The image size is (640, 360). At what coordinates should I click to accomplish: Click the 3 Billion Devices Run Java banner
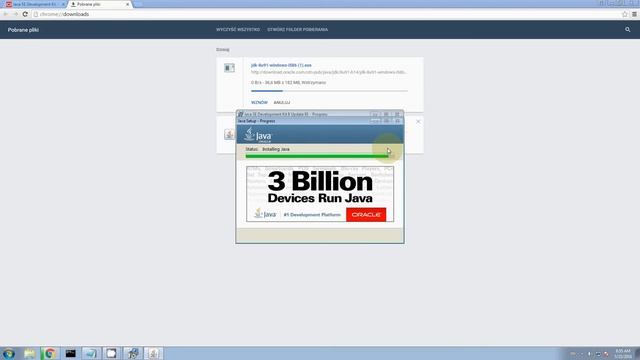(320, 194)
